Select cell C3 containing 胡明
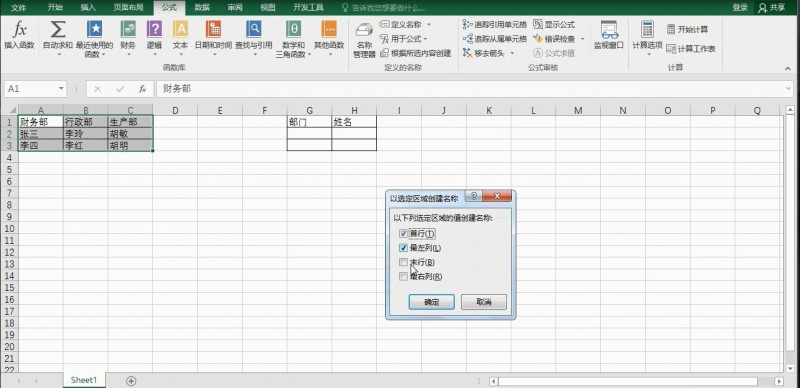The width and height of the screenshot is (800, 388). (130, 146)
